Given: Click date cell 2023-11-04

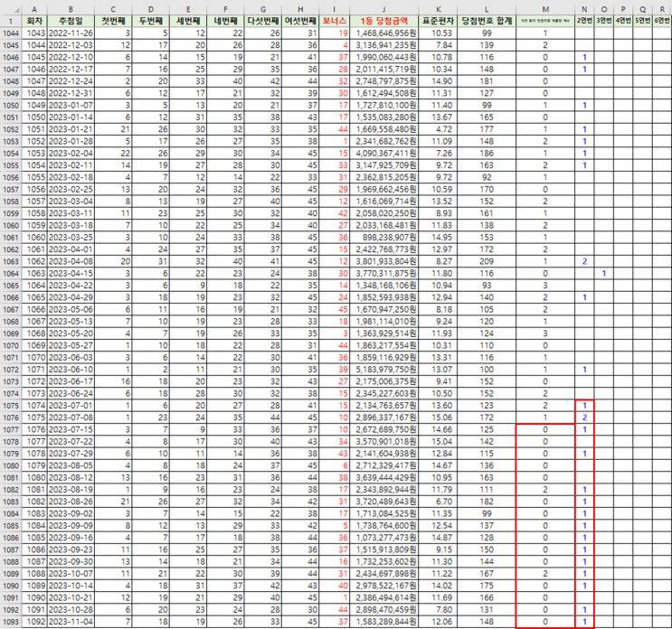Looking at the screenshot, I should click(71, 621).
